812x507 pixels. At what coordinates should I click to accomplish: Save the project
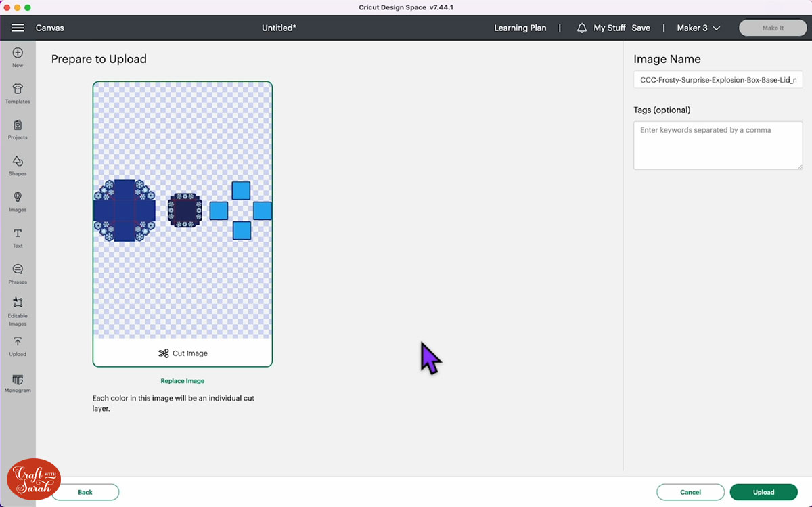pyautogui.click(x=641, y=28)
